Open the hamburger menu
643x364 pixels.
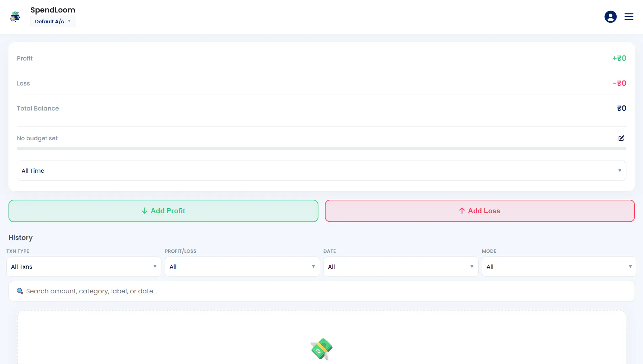pos(629,17)
